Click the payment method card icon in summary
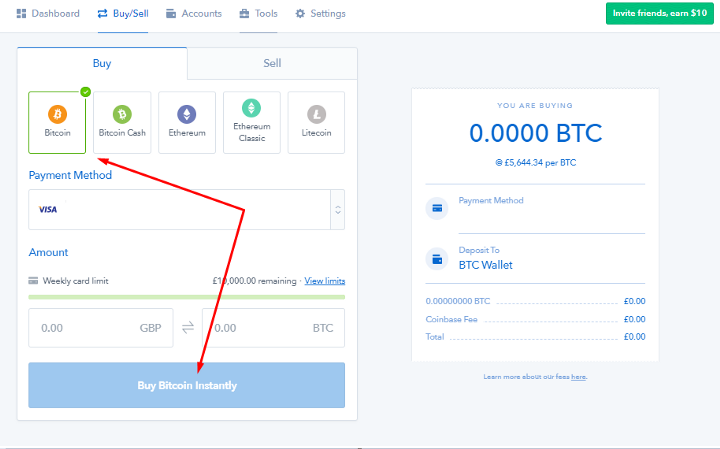The image size is (720, 449). pyautogui.click(x=437, y=208)
